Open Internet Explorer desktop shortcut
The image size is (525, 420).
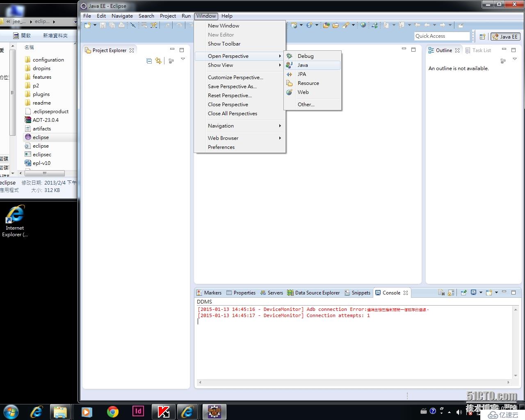point(15,221)
